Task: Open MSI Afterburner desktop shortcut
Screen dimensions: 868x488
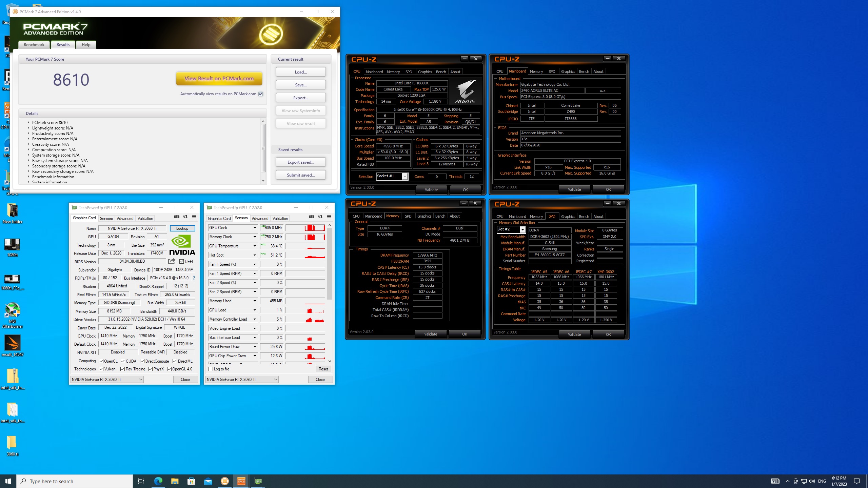Action: click(12, 315)
